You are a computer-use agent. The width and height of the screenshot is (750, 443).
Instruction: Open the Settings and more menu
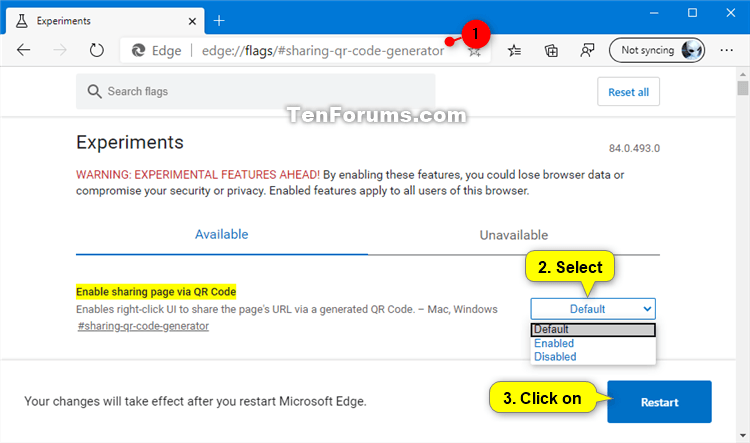click(726, 50)
